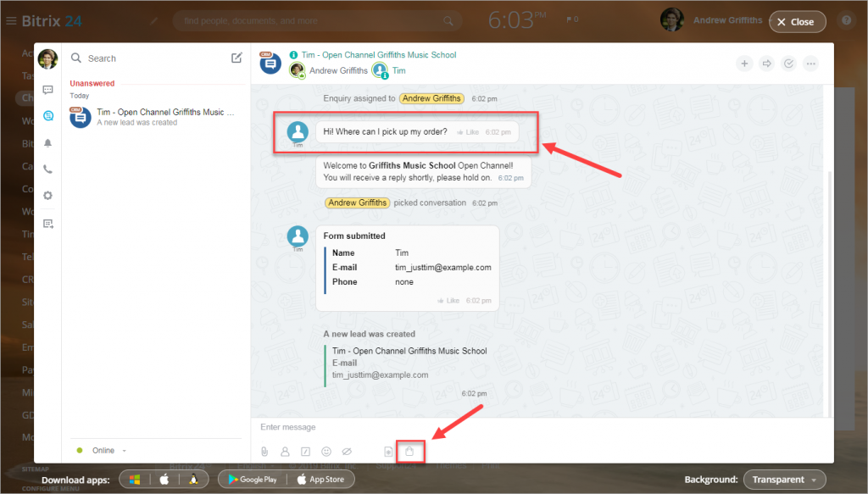Close the messenger with the Close button
868x494 pixels.
tap(797, 22)
